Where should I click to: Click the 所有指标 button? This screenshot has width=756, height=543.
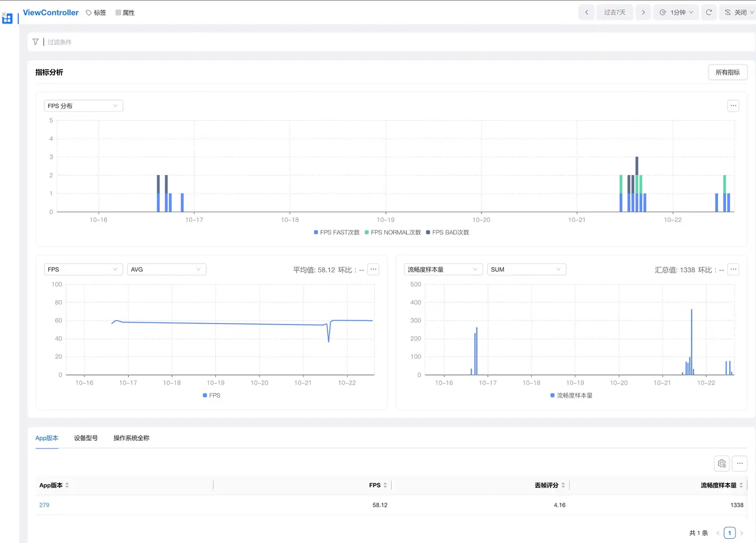727,72
